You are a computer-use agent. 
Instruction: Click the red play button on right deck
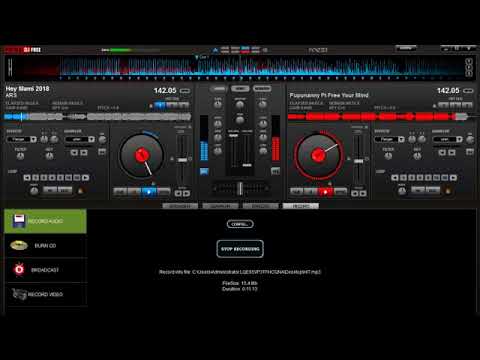point(325,192)
